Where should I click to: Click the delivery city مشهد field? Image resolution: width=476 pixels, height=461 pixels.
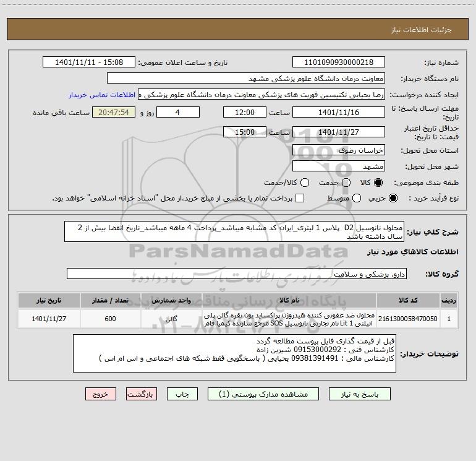[339, 166]
